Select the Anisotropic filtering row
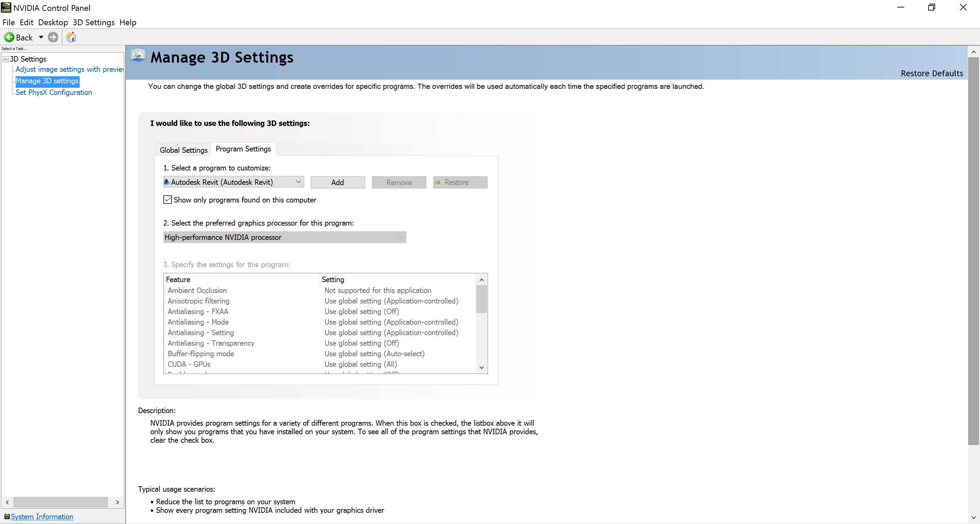This screenshot has width=980, height=524. coord(199,301)
